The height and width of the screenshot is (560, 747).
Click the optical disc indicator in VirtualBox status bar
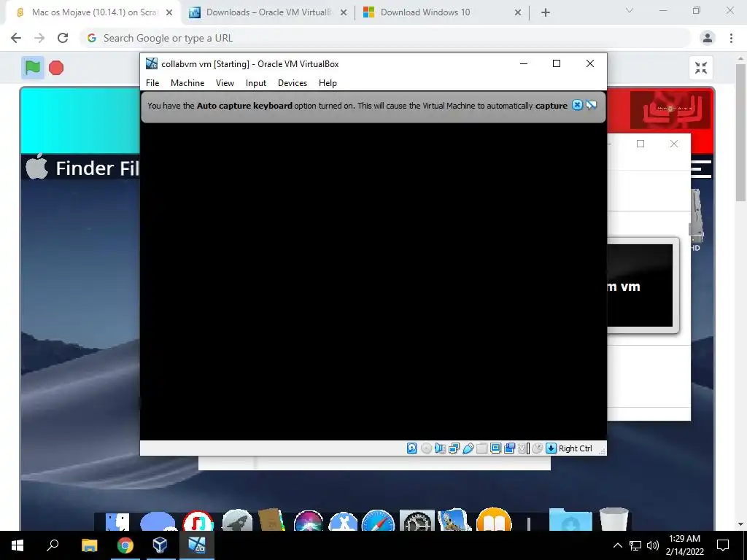click(426, 448)
